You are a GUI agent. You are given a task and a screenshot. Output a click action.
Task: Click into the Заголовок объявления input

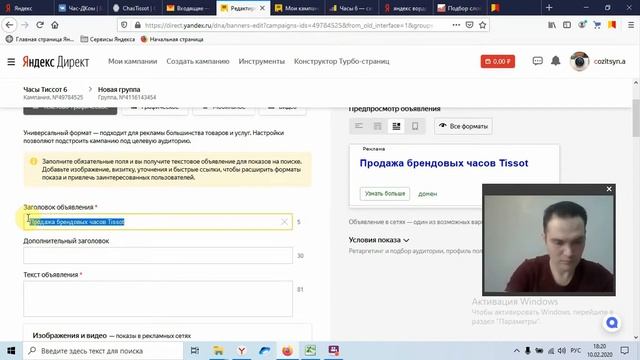[x=158, y=222]
